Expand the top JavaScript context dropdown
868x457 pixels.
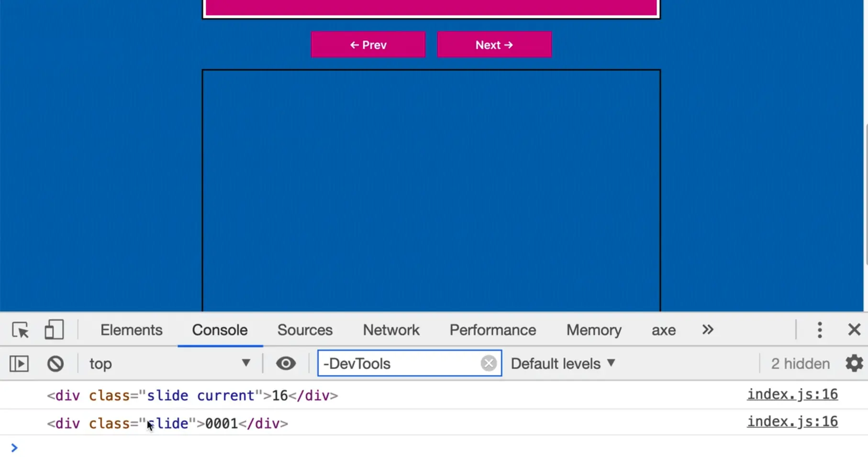pyautogui.click(x=170, y=364)
